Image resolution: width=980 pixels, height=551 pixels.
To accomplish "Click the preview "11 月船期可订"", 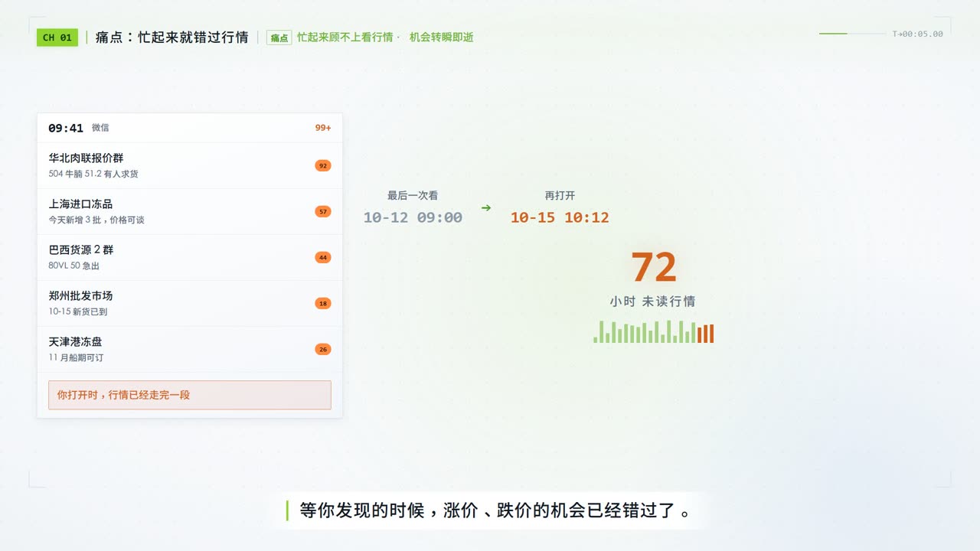I will click(x=77, y=358).
